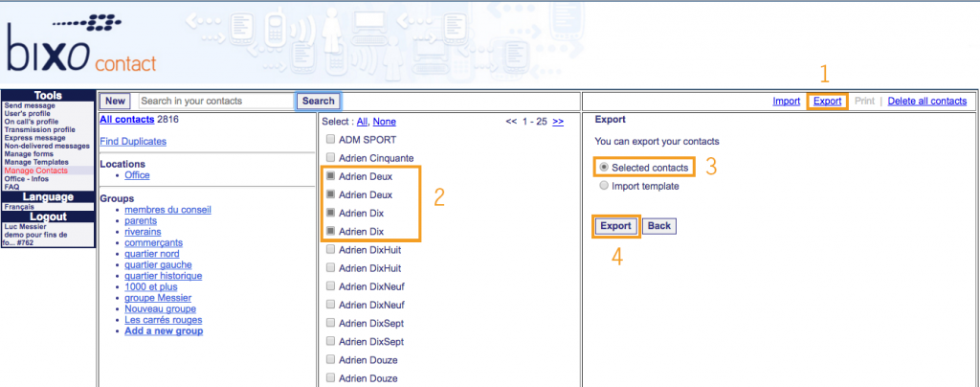Open the parents group
Screen dimensions: 980x387
(141, 220)
